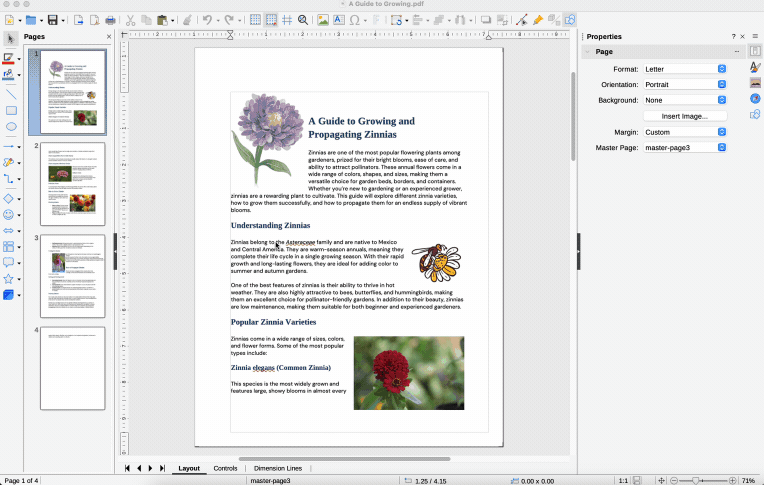The height and width of the screenshot is (485, 764).
Task: Open the Orientation dropdown showing Portrait
Action: [685, 85]
